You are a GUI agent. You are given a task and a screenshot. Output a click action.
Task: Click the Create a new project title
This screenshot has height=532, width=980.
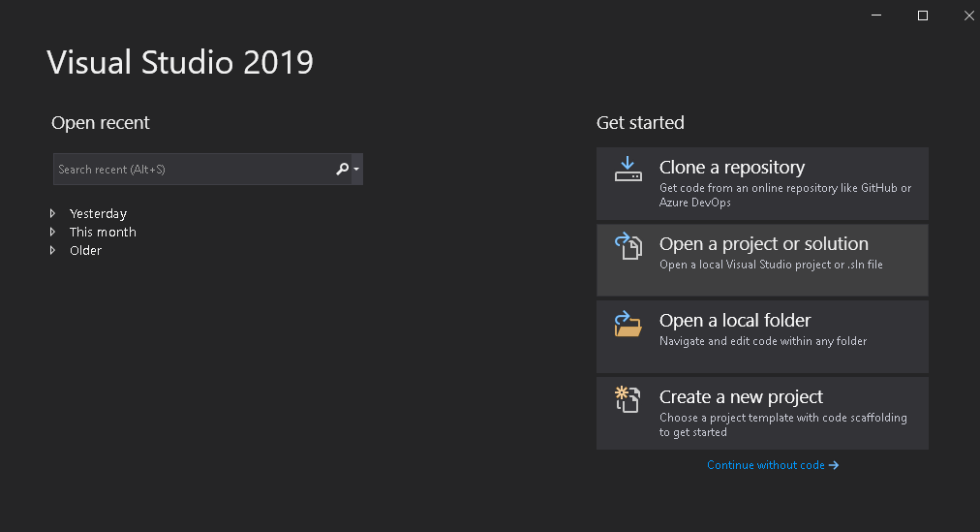[741, 396]
